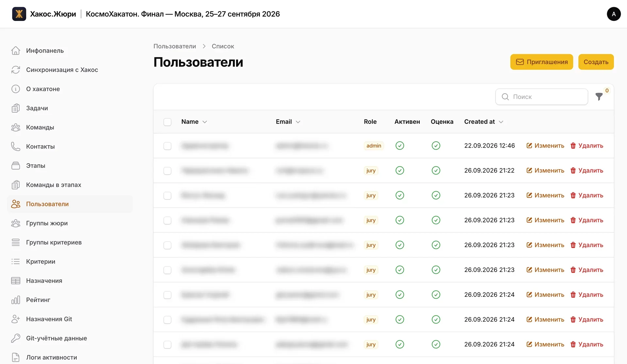This screenshot has width=627, height=364.
Task: Check the row created 26.09.2026 21:22
Action: 167,170
